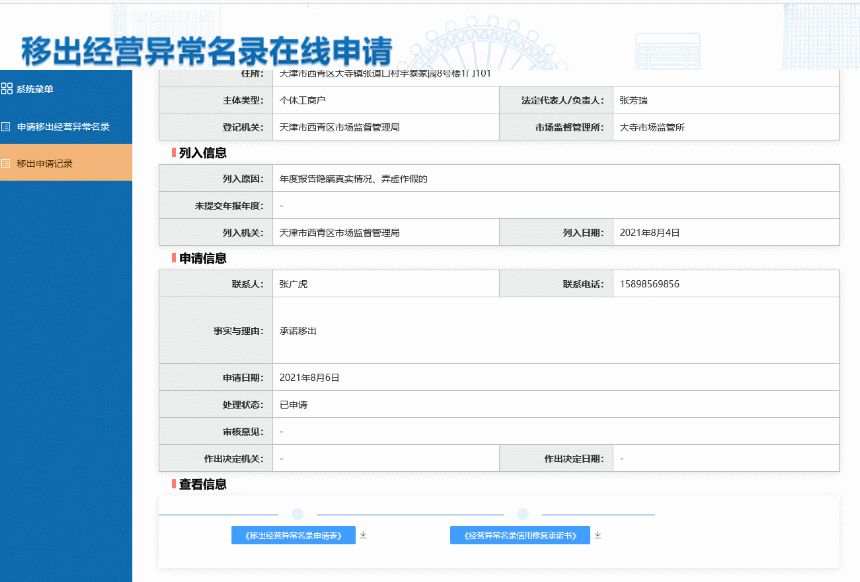This screenshot has height=582, width=860.
Task: View the 《移出经营异常名录申请表》 document
Action: point(293,535)
